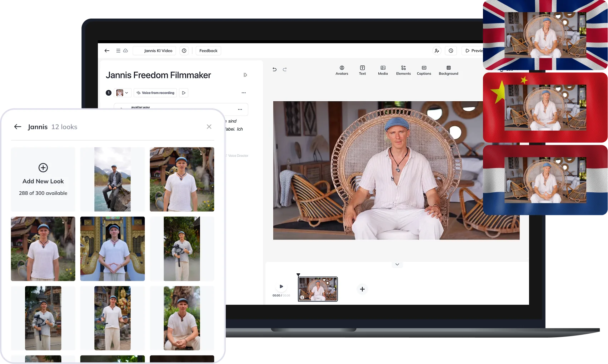Click the cloud save status icon

[125, 51]
